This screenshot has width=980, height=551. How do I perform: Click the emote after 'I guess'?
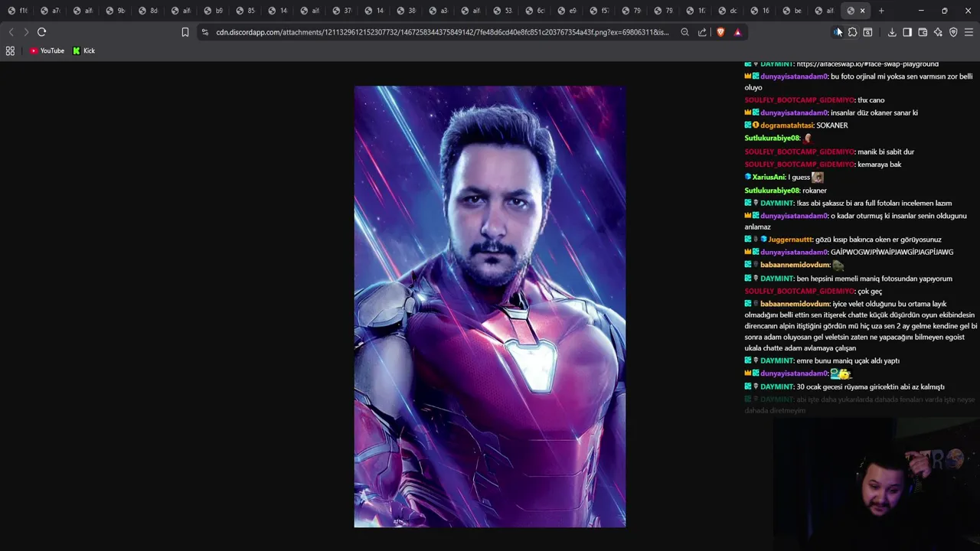[818, 178]
